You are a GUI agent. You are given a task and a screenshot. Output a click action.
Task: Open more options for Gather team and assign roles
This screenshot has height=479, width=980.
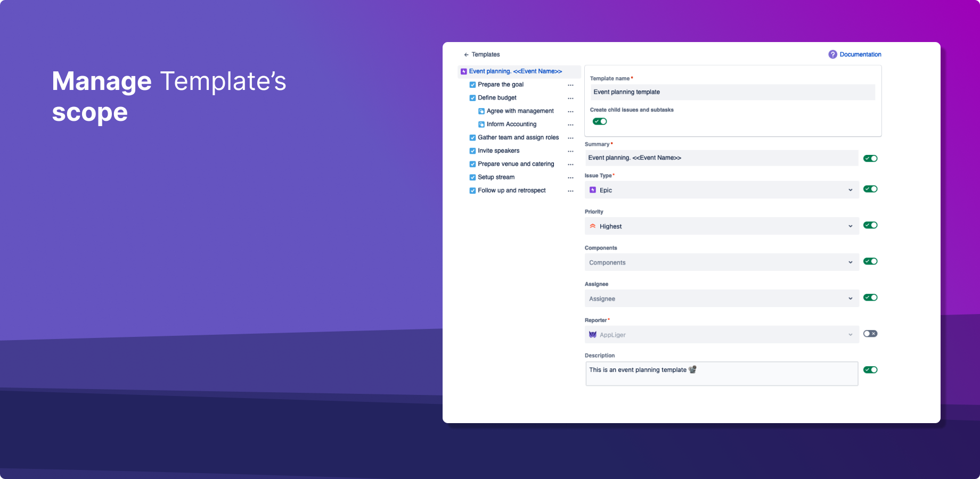click(570, 138)
